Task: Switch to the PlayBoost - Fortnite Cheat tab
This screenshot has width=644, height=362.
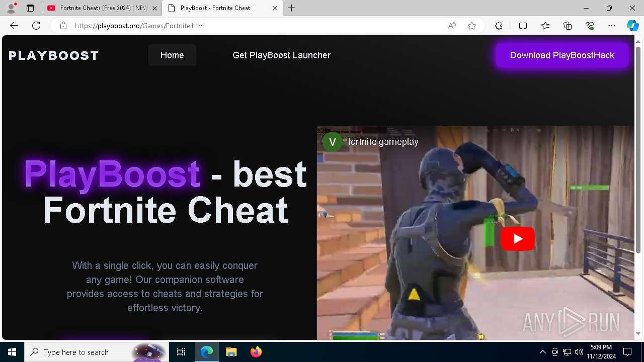Action: tap(221, 8)
